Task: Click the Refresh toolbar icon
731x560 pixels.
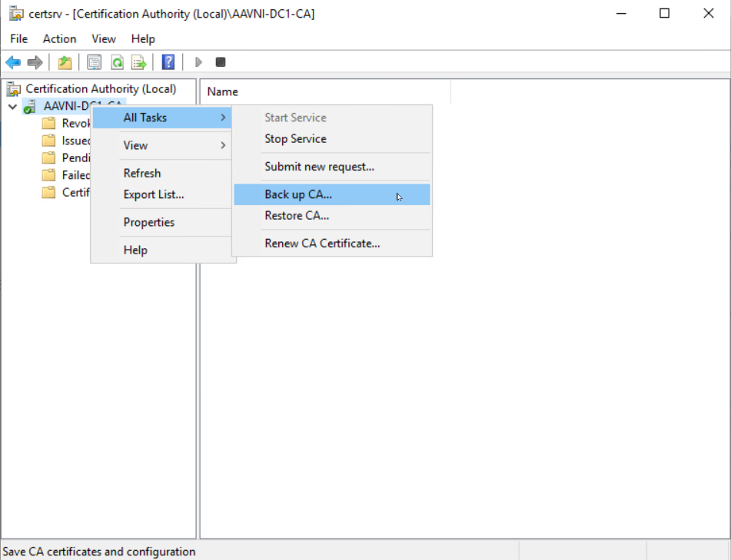Action: point(116,62)
